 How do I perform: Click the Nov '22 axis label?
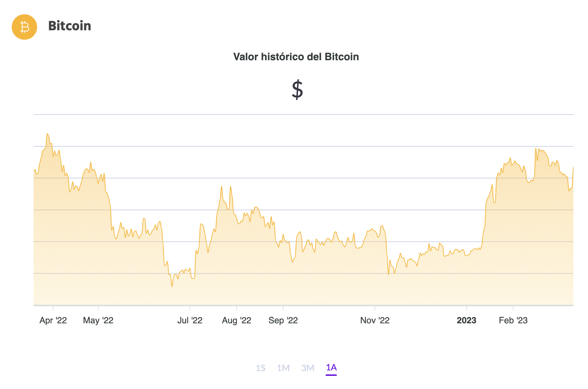point(375,320)
